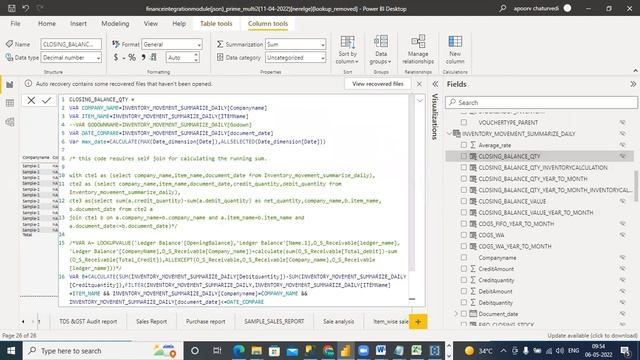
Task: Check the VOUCHERTYPE_PARENT field checkbox
Action: point(464,122)
